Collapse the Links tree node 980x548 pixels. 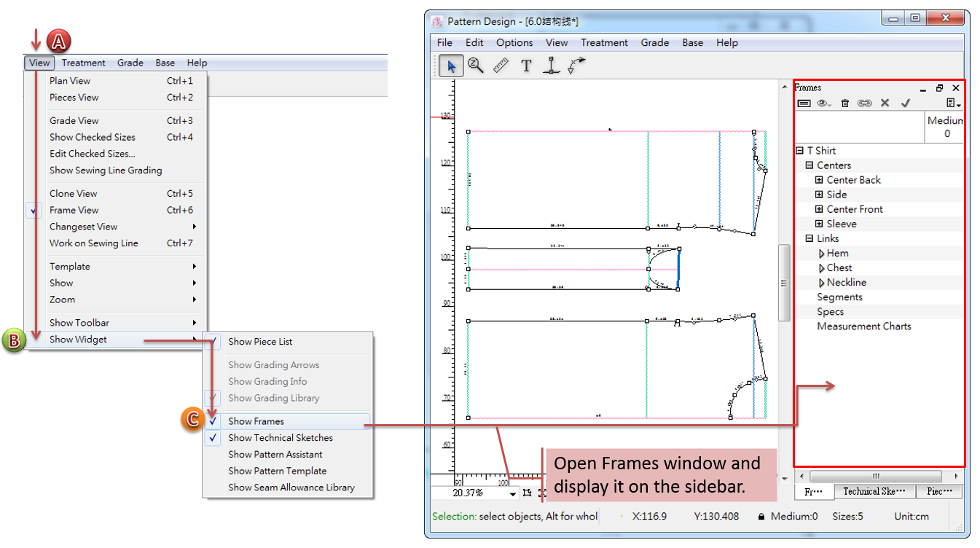[810, 238]
